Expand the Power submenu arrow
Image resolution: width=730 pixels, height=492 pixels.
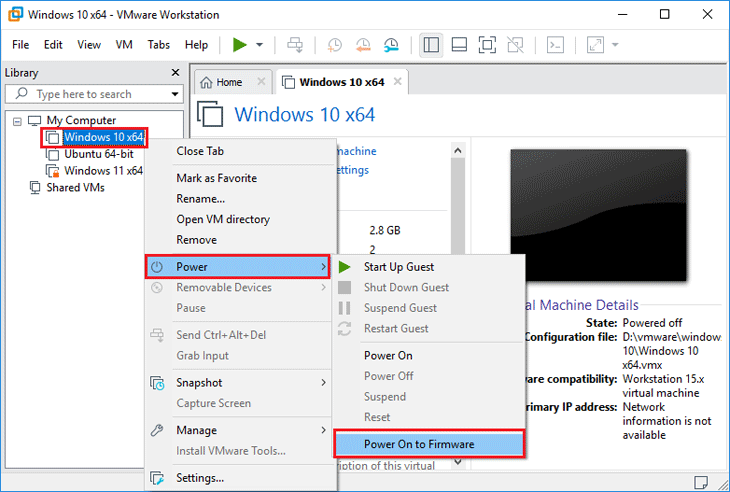pyautogui.click(x=323, y=267)
